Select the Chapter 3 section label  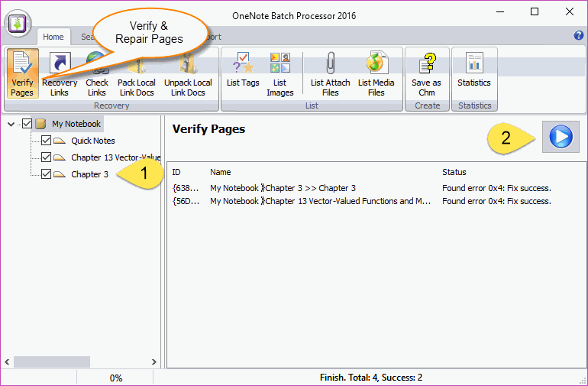point(89,174)
